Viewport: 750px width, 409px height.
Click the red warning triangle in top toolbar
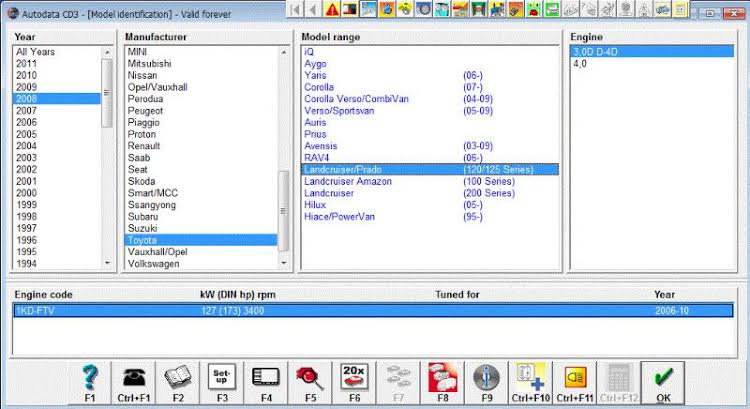coord(329,10)
